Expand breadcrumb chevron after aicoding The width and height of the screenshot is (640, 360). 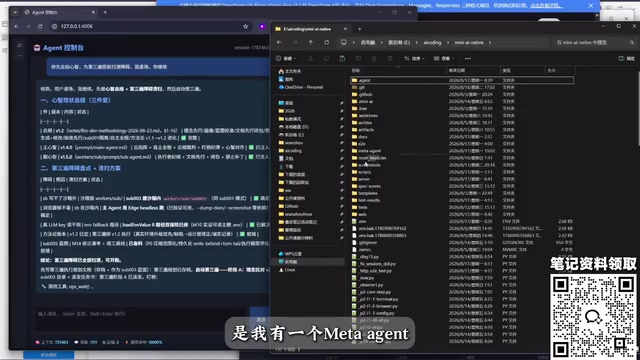click(x=448, y=42)
